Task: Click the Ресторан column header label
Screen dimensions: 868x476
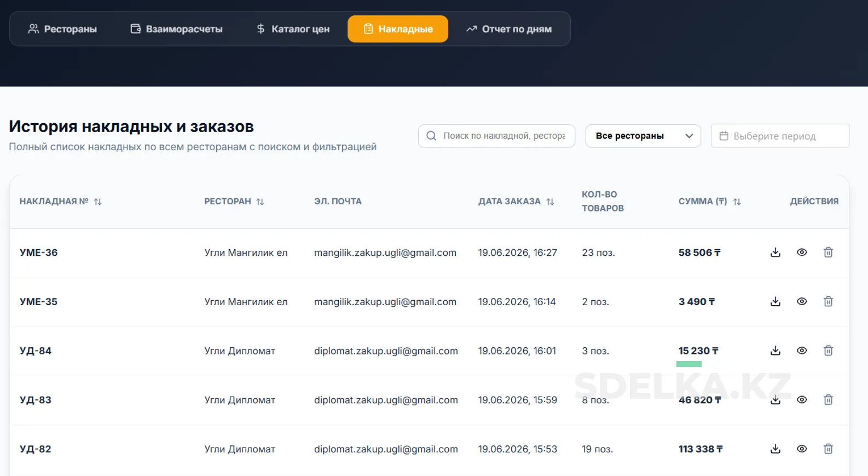Action: [x=228, y=202]
